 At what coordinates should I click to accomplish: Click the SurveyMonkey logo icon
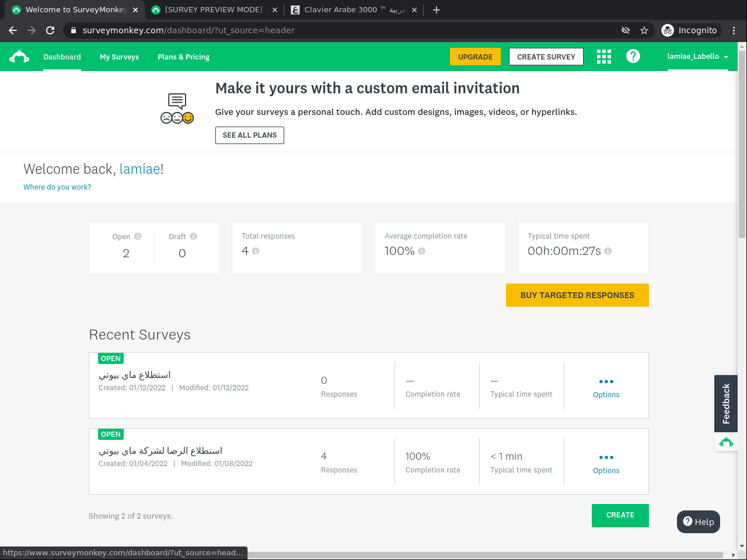tap(19, 57)
